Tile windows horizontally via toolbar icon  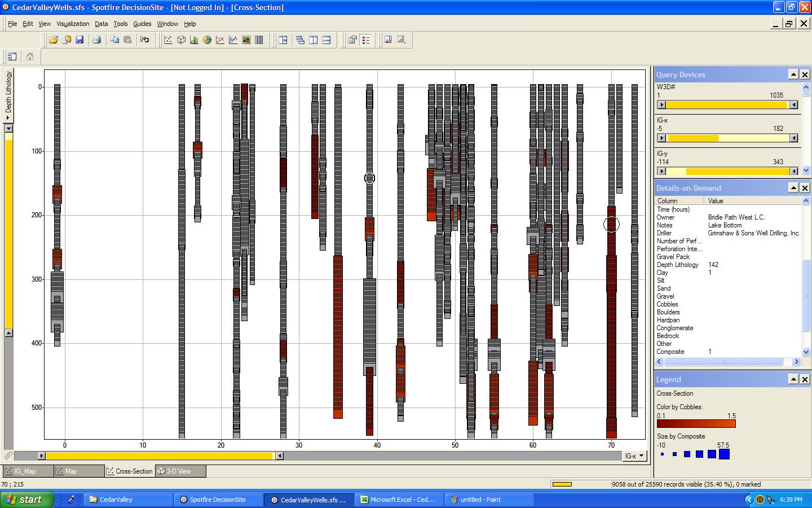(x=326, y=40)
